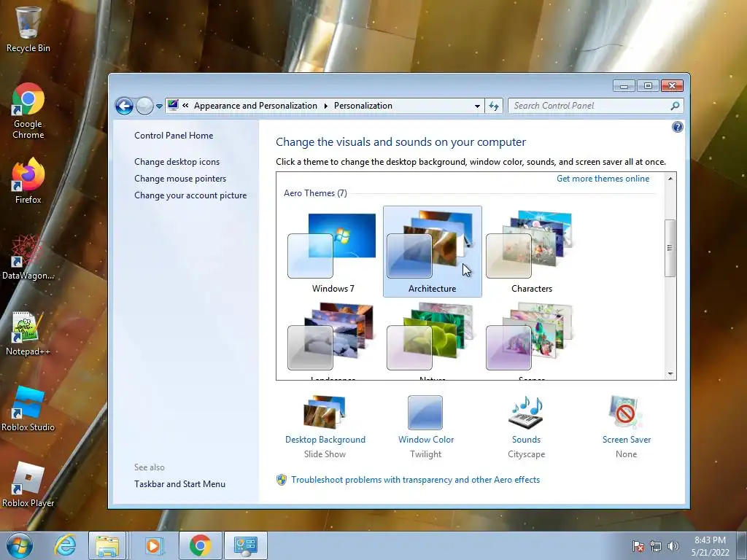The width and height of the screenshot is (747, 560).
Task: Open network tray icon
Action: point(656,546)
